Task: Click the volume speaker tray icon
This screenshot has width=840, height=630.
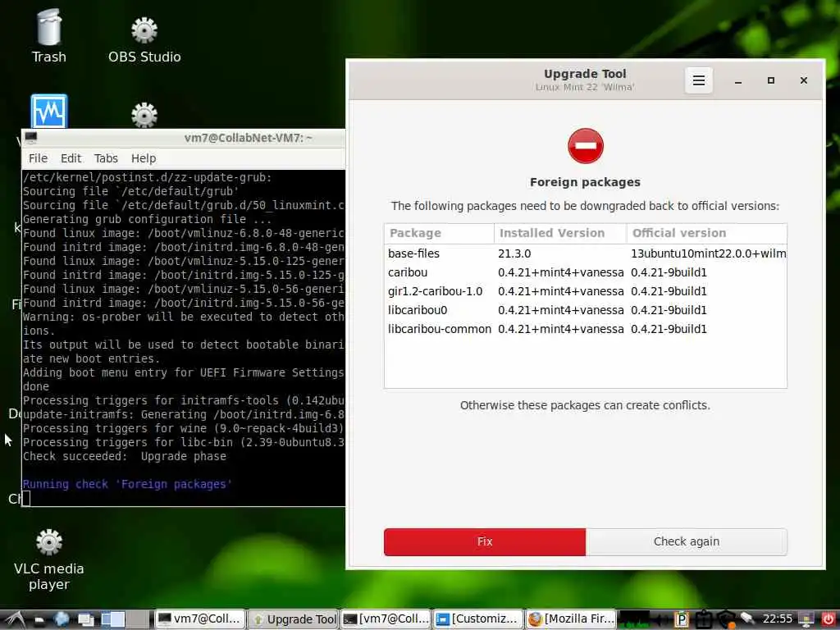Action: 662,619
